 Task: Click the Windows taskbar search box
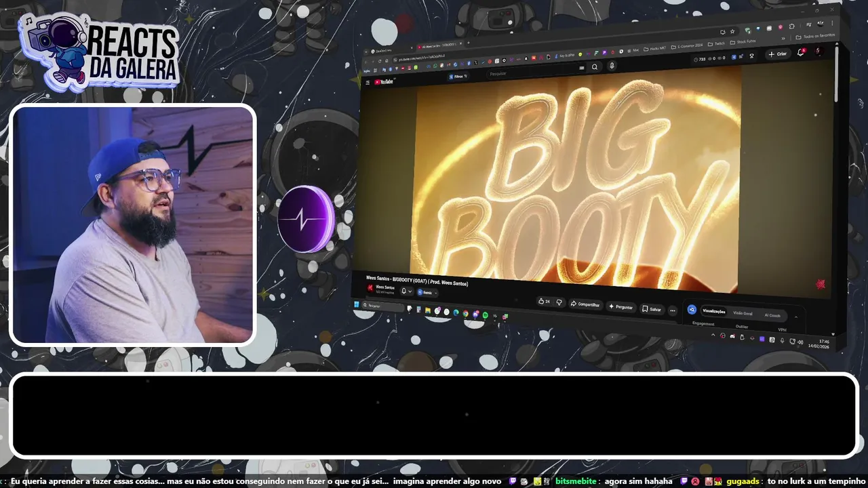(x=383, y=306)
